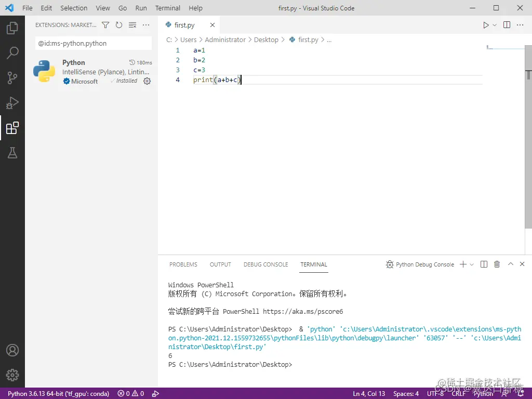The height and width of the screenshot is (399, 532).
Task: Open Extensions panel more actions menu
Action: click(x=146, y=25)
